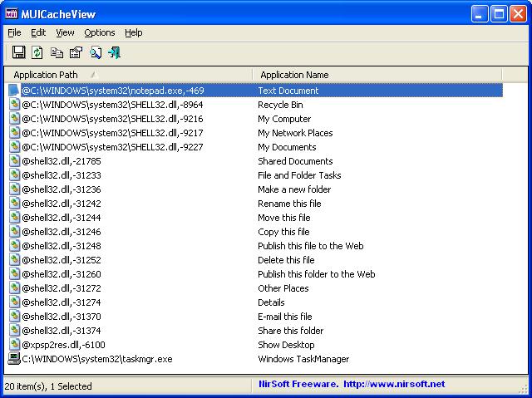Select the My Documents entry
The width and height of the screenshot is (532, 398).
click(287, 147)
